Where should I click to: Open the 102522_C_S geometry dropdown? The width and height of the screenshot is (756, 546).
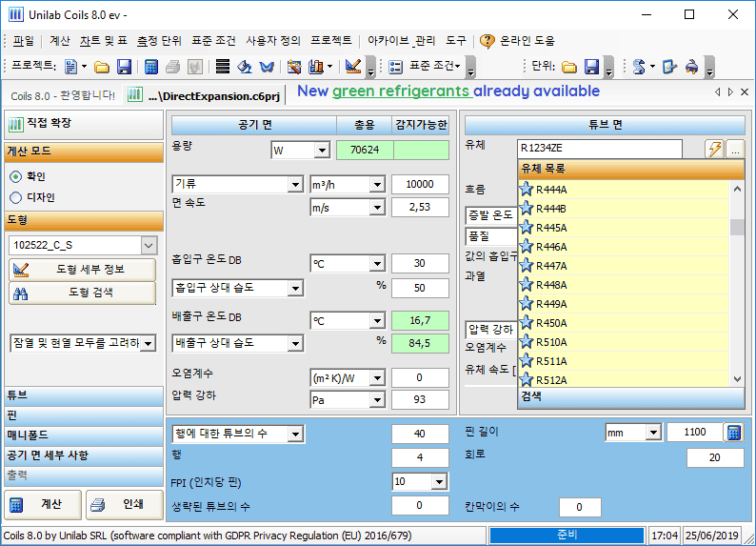tap(148, 246)
